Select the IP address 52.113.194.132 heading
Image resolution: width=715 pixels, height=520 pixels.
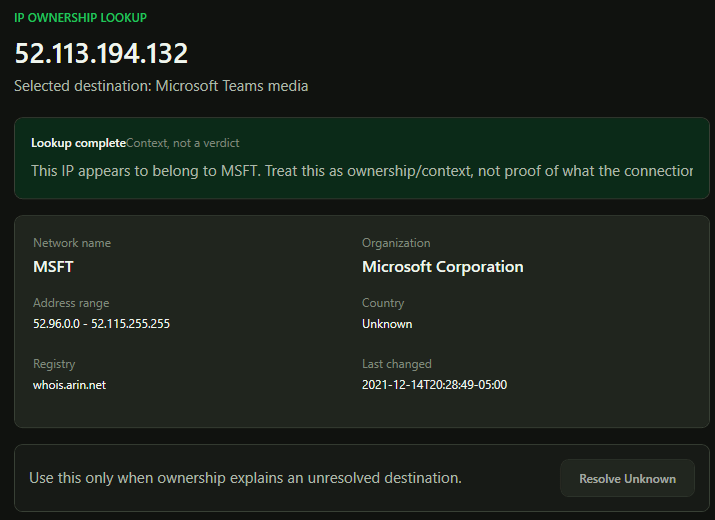(x=101, y=53)
